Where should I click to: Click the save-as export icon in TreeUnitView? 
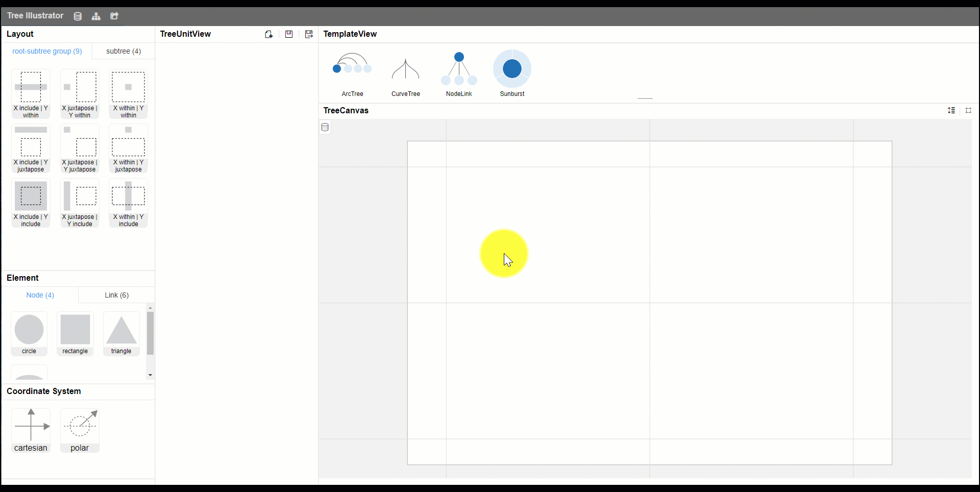click(x=309, y=34)
